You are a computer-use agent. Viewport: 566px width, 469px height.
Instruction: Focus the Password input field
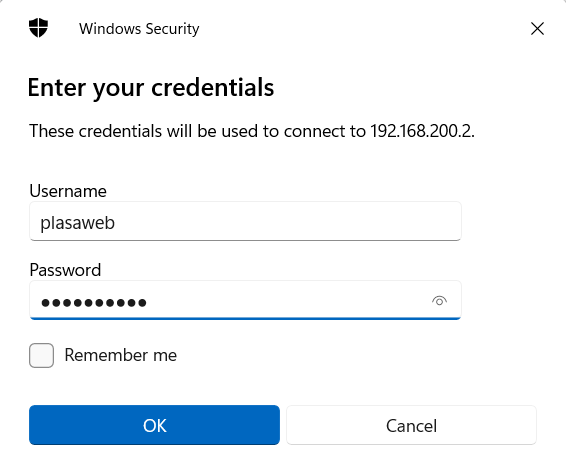[245, 300]
